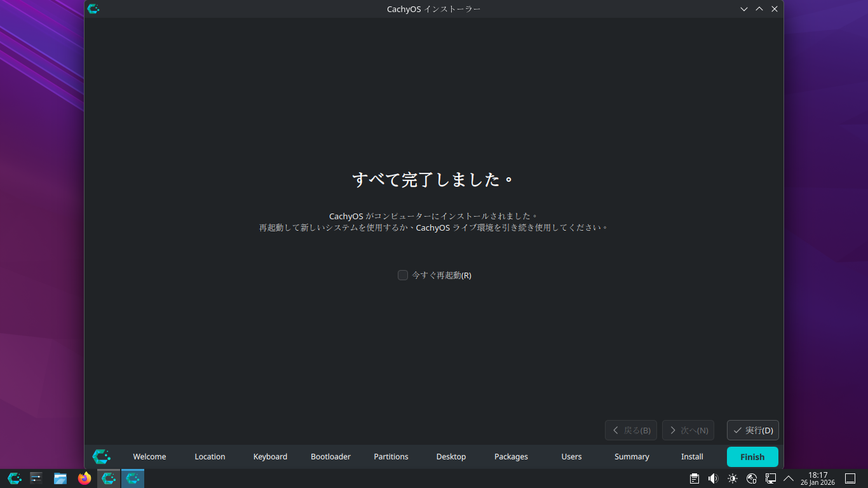Switch to the Keyboard step
Screen dimensions: 868x488
(x=270, y=457)
